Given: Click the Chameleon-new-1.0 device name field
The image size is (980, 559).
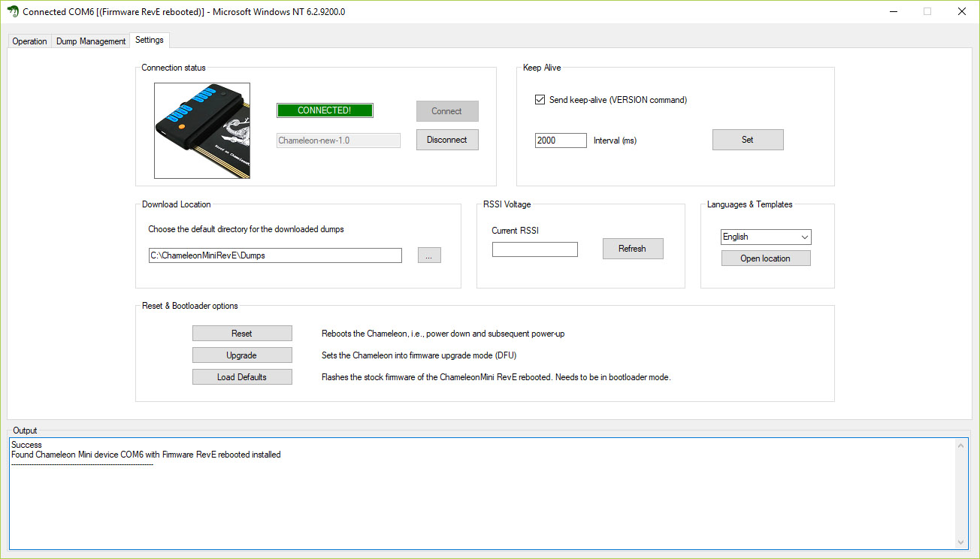Looking at the screenshot, I should click(x=338, y=141).
